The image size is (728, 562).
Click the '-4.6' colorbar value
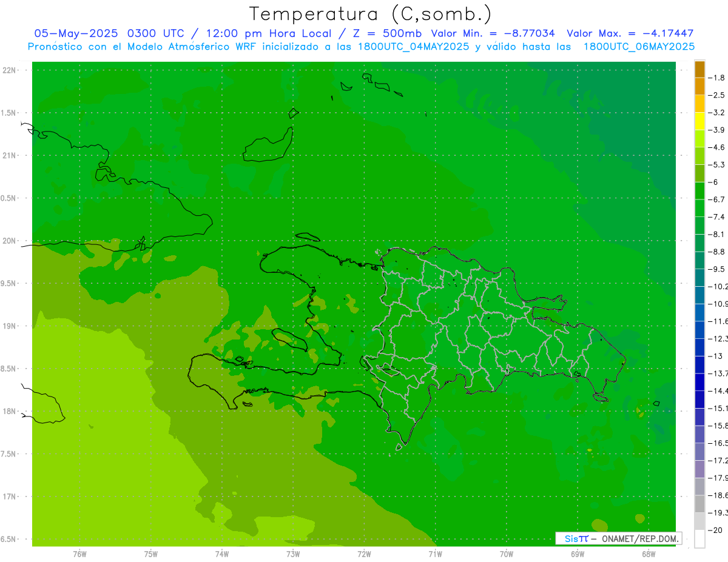tap(717, 147)
